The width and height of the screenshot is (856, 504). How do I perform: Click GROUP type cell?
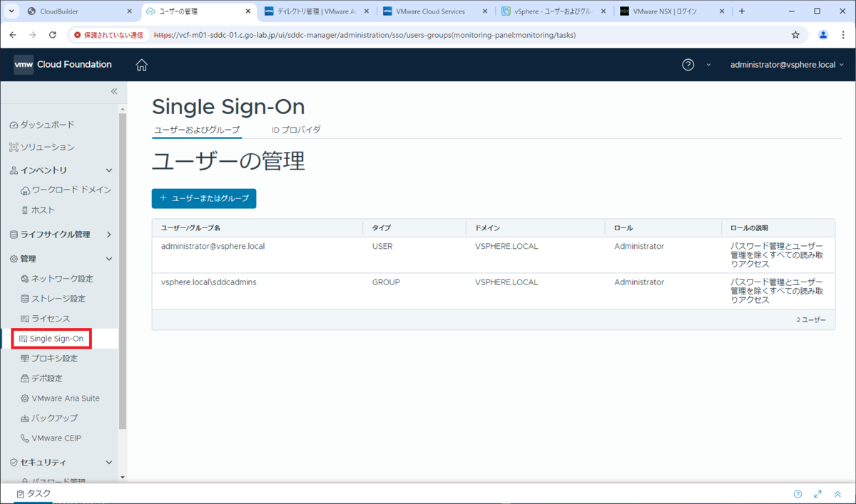386,282
